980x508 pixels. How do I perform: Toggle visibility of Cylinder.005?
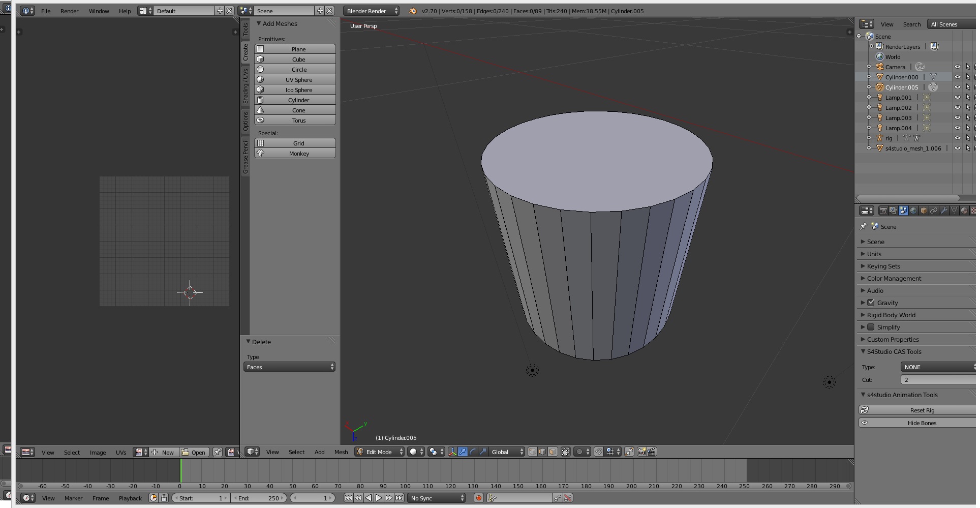pos(958,87)
